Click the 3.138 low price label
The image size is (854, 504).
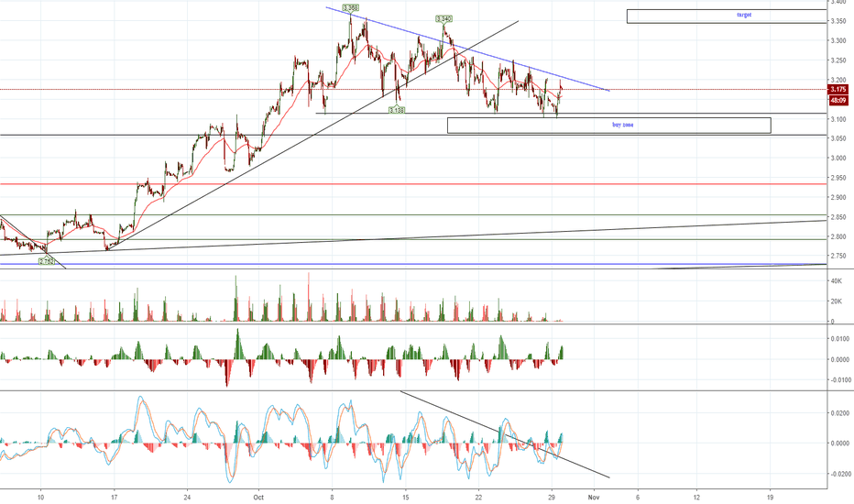pyautogui.click(x=397, y=110)
